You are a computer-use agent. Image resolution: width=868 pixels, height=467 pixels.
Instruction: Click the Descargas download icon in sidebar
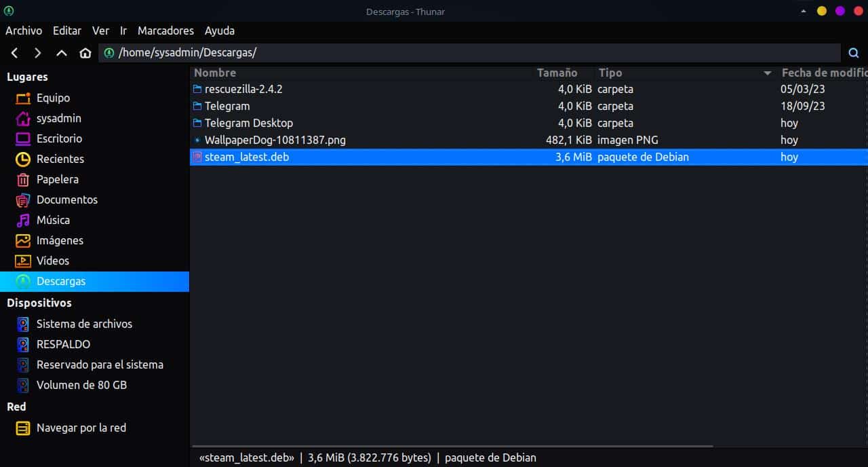click(x=23, y=281)
